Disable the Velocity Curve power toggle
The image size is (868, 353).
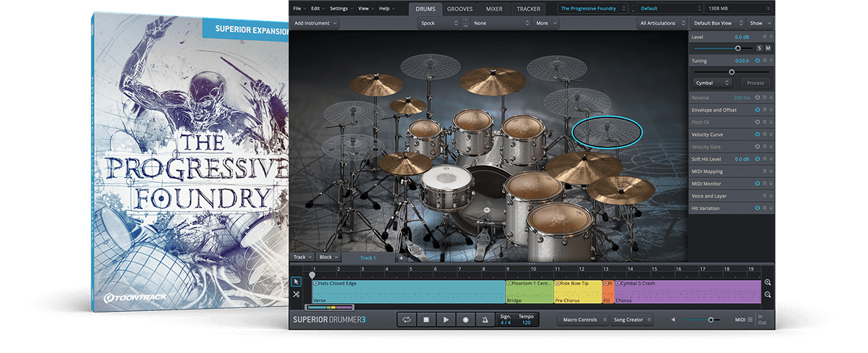click(757, 135)
